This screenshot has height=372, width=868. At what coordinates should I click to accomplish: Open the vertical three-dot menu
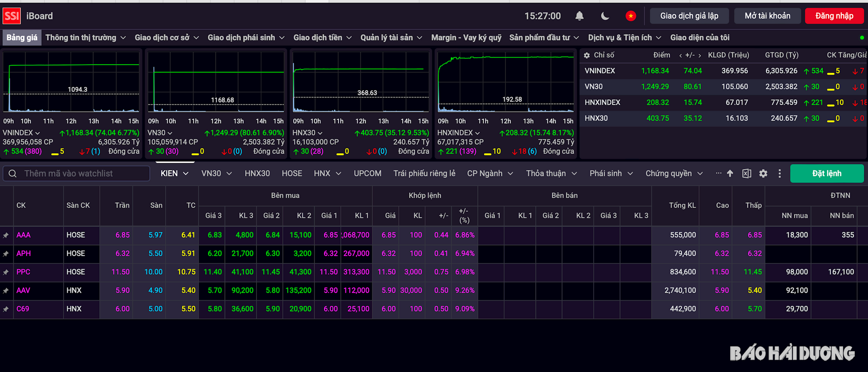pos(779,173)
